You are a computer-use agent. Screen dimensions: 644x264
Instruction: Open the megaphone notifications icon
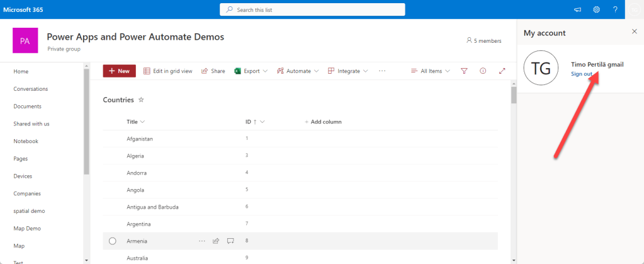pos(577,9)
